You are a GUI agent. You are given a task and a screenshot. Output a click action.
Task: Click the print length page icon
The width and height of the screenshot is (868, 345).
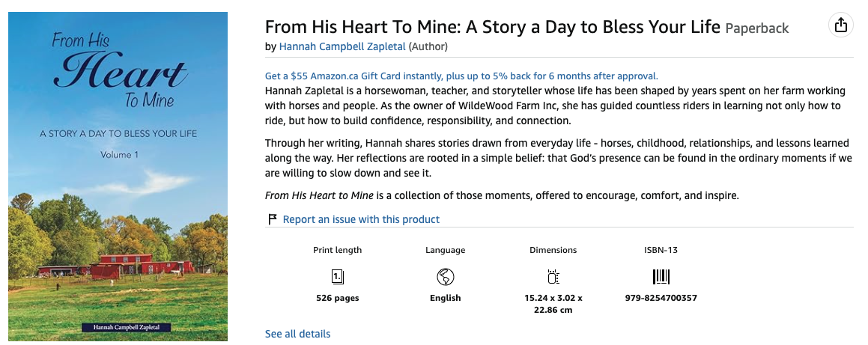click(x=337, y=277)
